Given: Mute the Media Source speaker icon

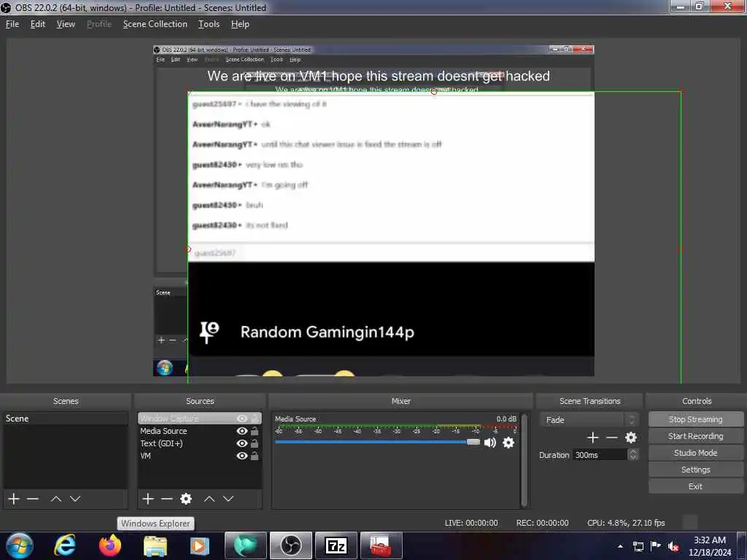Looking at the screenshot, I should (x=489, y=443).
